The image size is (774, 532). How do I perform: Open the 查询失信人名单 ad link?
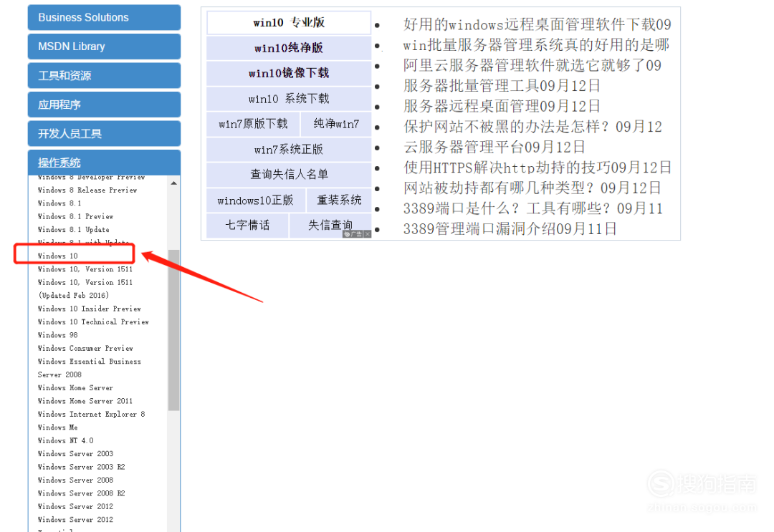point(289,175)
